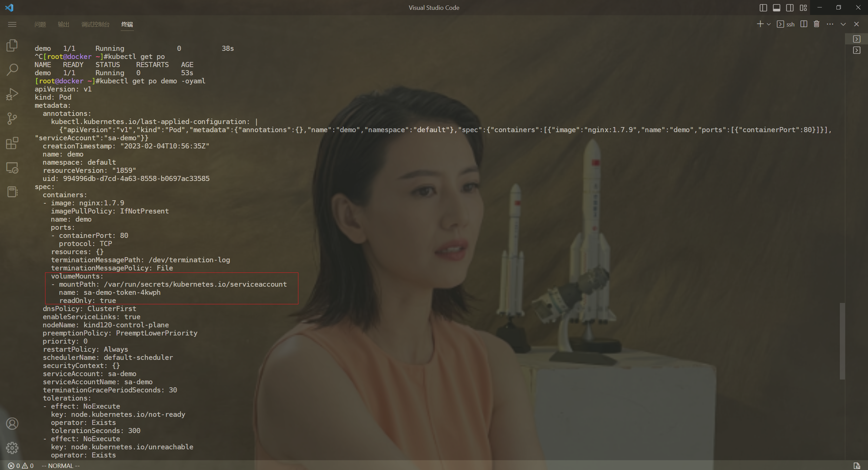Click 'key: node.kubernetes.io/unreachable' line
Image resolution: width=868 pixels, height=470 pixels.
tap(122, 447)
